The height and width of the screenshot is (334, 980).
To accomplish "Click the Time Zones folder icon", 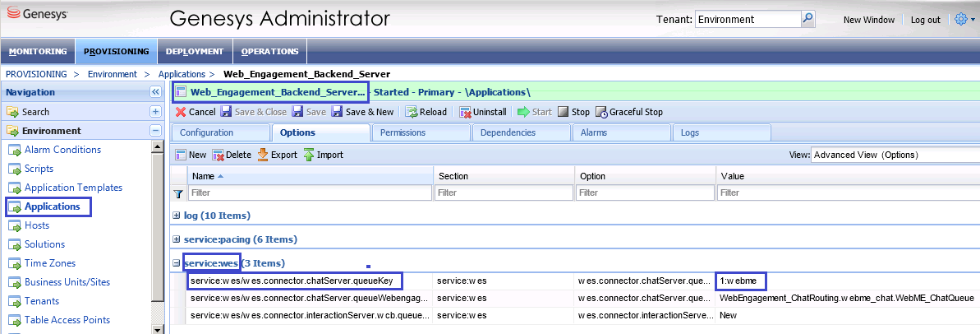I will pos(14,263).
